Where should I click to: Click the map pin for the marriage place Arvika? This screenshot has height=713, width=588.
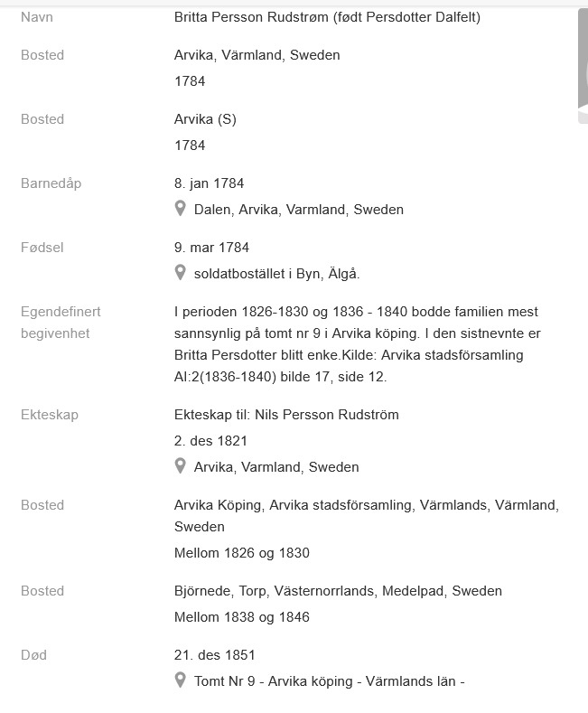coord(180,466)
